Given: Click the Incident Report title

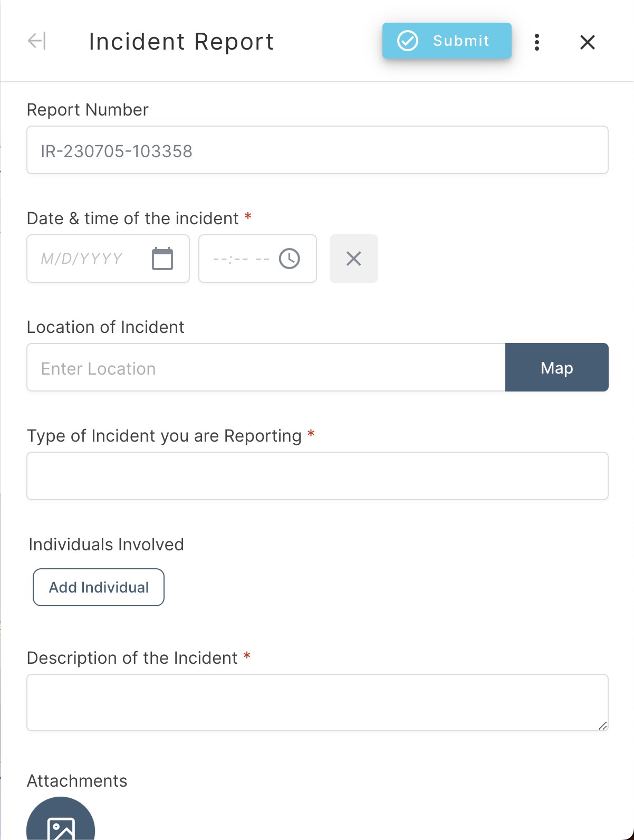Looking at the screenshot, I should pyautogui.click(x=181, y=42).
